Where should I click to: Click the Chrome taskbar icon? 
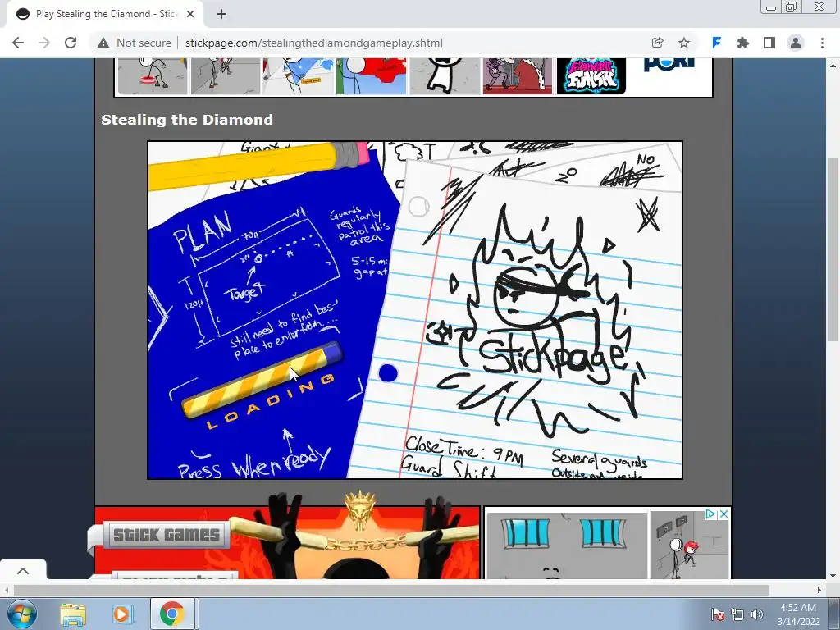coord(171,614)
